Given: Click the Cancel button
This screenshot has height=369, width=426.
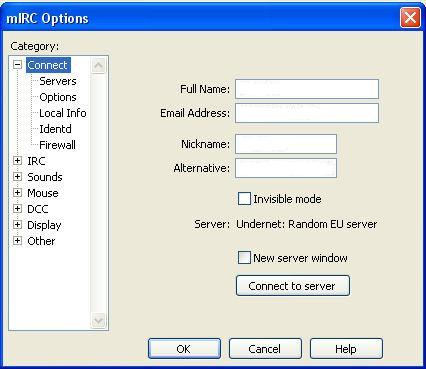Looking at the screenshot, I should tap(265, 349).
